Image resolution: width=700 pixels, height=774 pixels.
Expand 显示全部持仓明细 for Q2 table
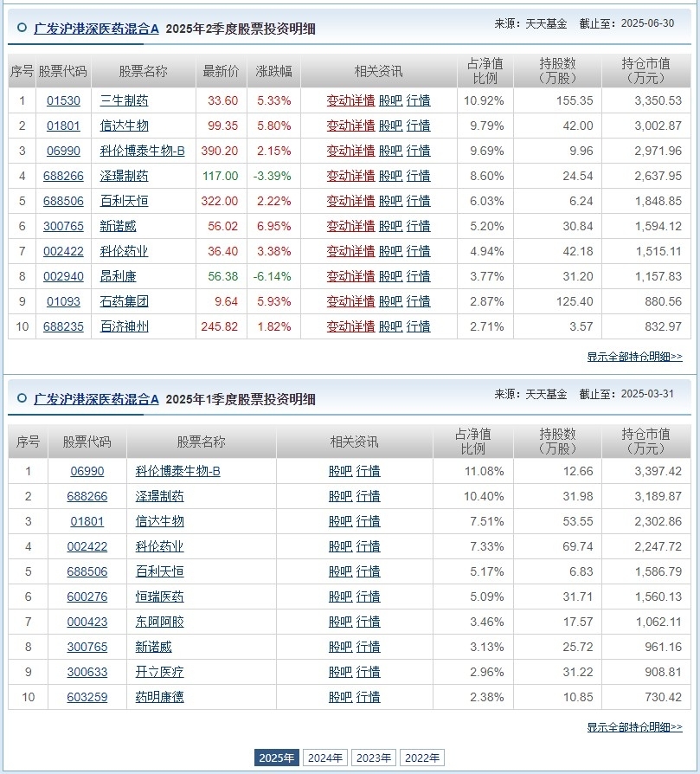pyautogui.click(x=634, y=357)
